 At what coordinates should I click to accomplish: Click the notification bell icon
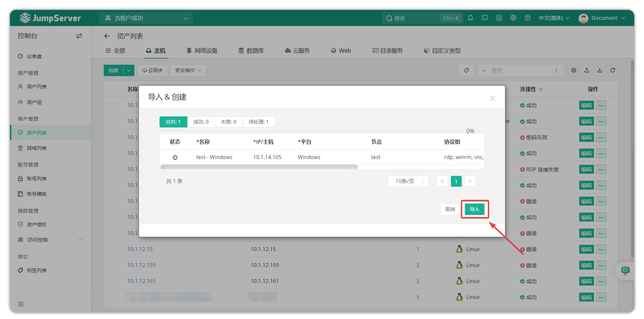coord(470,18)
